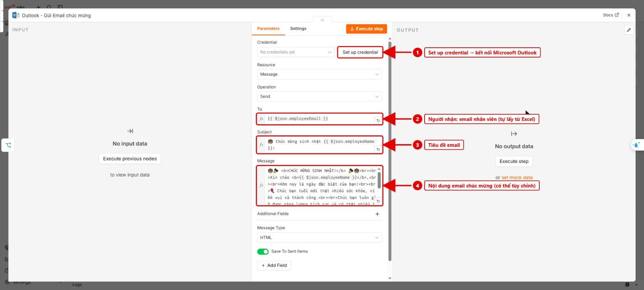This screenshot has height=290, width=644.
Task: Open Settings in the n8n background sidebar
Action: pos(21,283)
